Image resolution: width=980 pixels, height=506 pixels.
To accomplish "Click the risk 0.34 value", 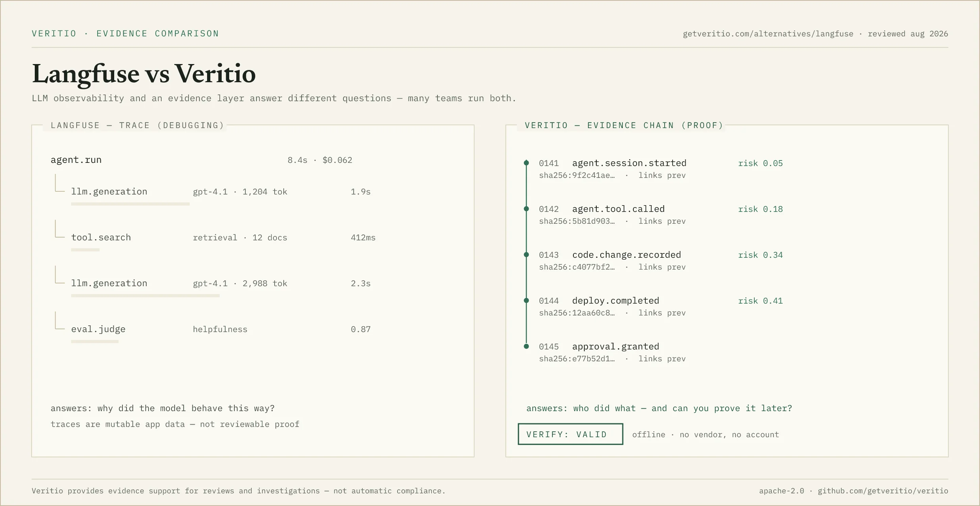I will (x=760, y=255).
